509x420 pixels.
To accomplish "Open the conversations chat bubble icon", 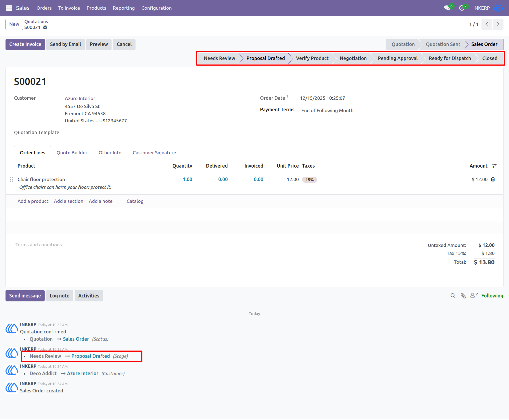I will (x=447, y=8).
